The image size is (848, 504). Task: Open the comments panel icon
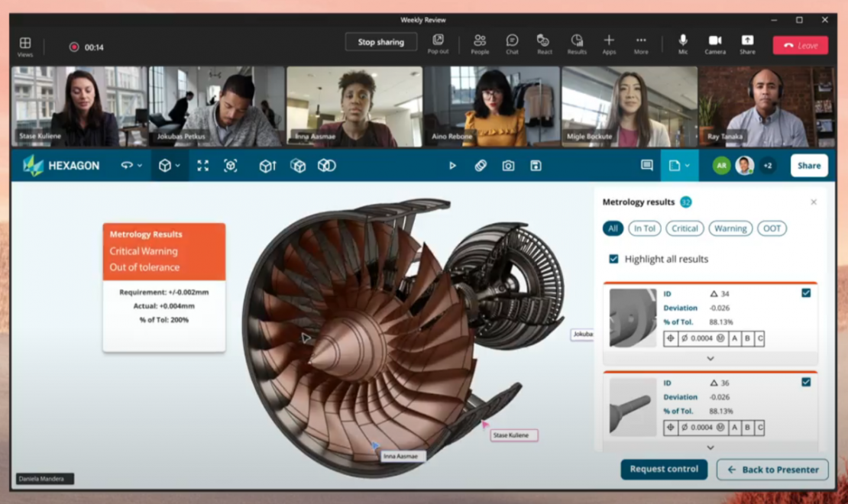click(x=646, y=166)
